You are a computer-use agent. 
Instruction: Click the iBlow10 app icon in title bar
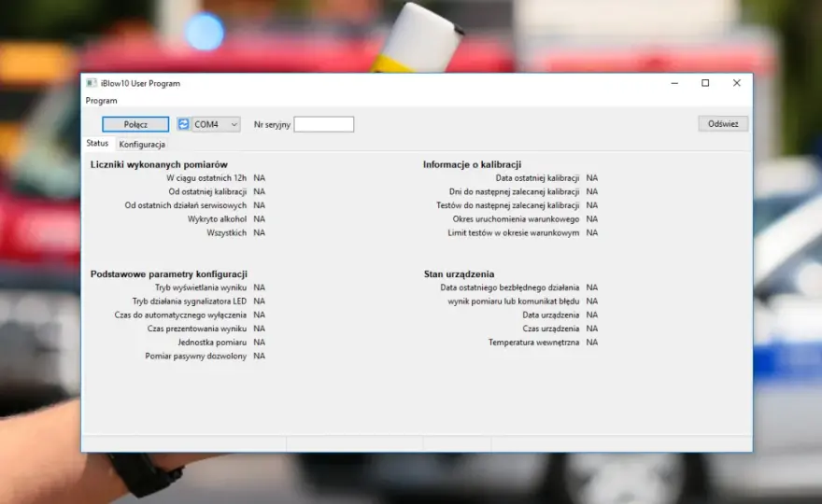coord(92,83)
